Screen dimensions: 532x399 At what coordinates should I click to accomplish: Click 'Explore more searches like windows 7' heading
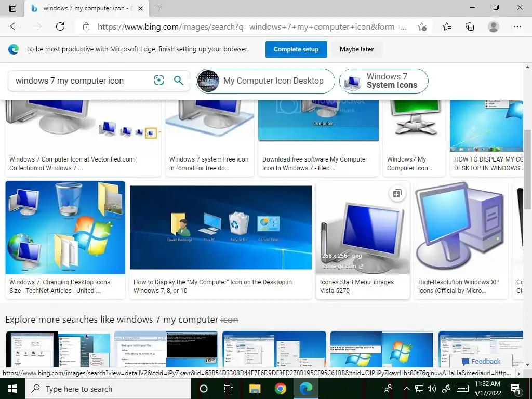click(122, 320)
